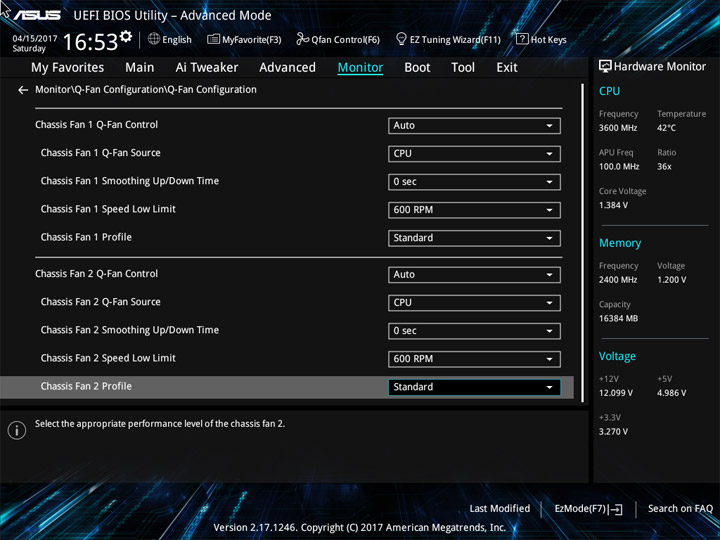
Task: Switch to My Favorites tab
Action: pos(68,68)
